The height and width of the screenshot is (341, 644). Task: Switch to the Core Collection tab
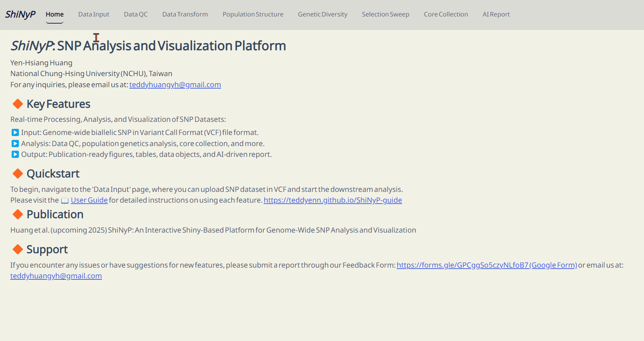coord(446,14)
